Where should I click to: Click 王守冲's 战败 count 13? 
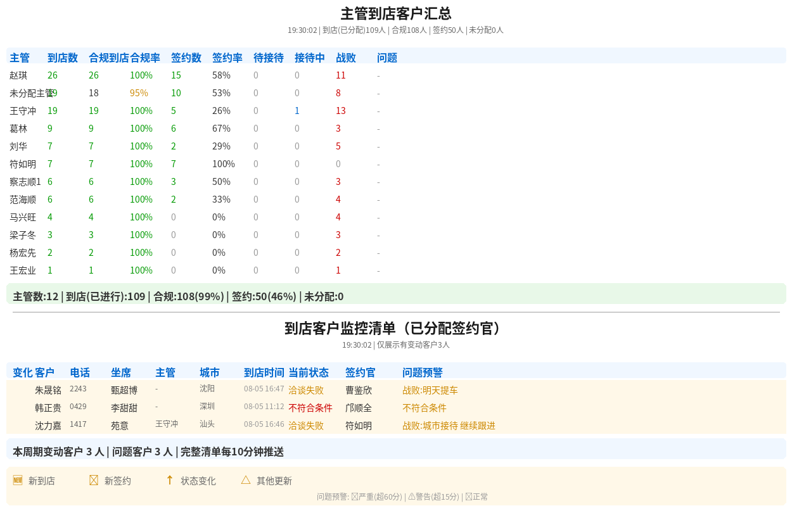tap(341, 111)
